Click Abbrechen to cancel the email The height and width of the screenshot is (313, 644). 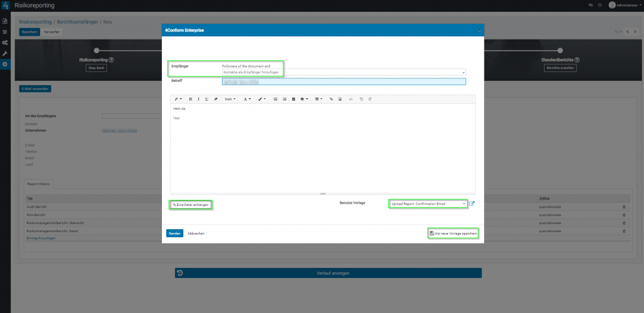pos(196,233)
